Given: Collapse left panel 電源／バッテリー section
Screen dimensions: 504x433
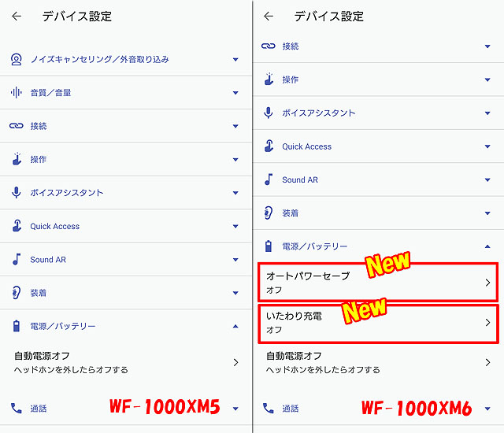Looking at the screenshot, I should (235, 326).
